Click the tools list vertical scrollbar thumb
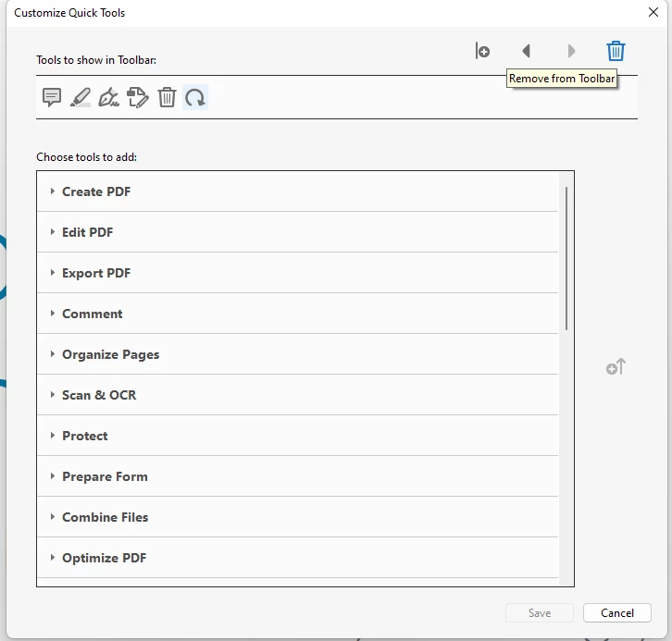Image resolution: width=672 pixels, height=641 pixels. coord(566,258)
